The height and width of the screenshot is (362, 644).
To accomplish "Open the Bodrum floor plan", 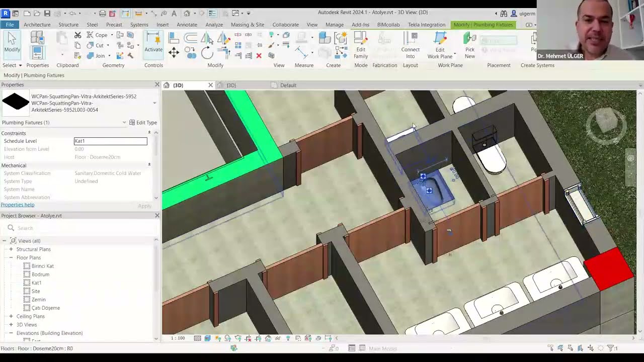I will [x=40, y=274].
